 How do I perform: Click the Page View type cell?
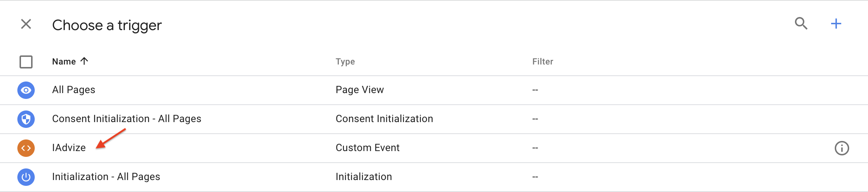pos(359,90)
